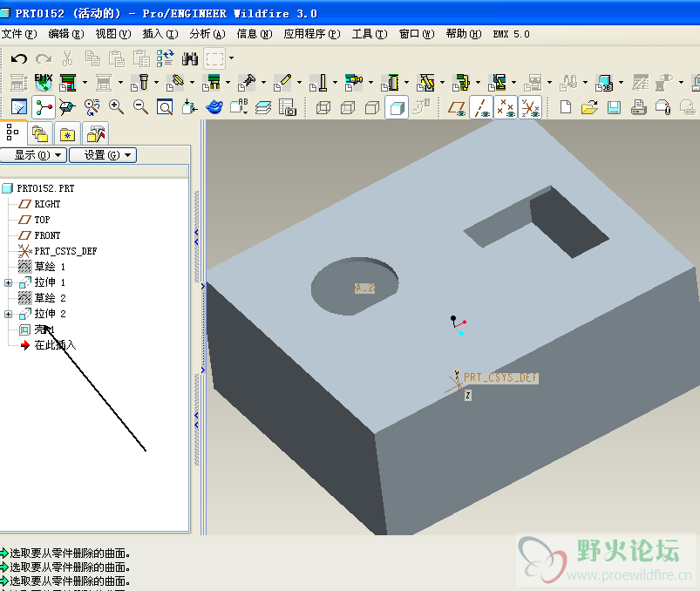Click the Undo arrow icon
This screenshot has width=700, height=591.
18,59
